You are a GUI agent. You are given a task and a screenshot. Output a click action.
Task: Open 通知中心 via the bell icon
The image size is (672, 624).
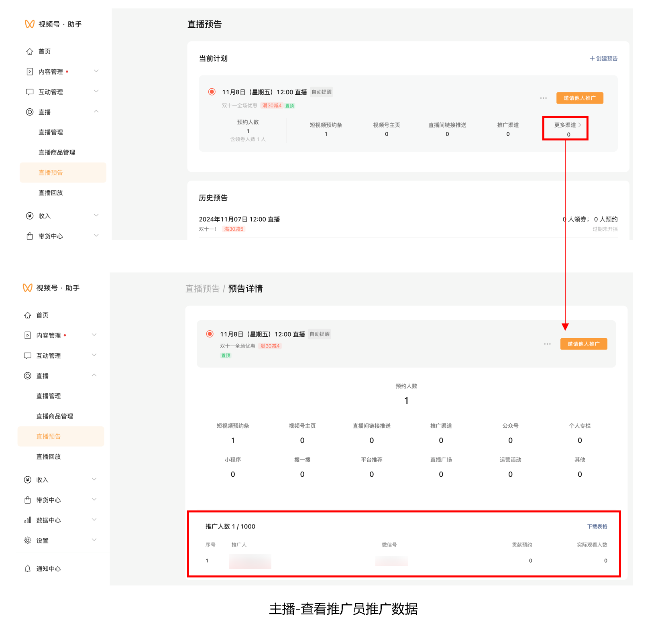tap(27, 569)
